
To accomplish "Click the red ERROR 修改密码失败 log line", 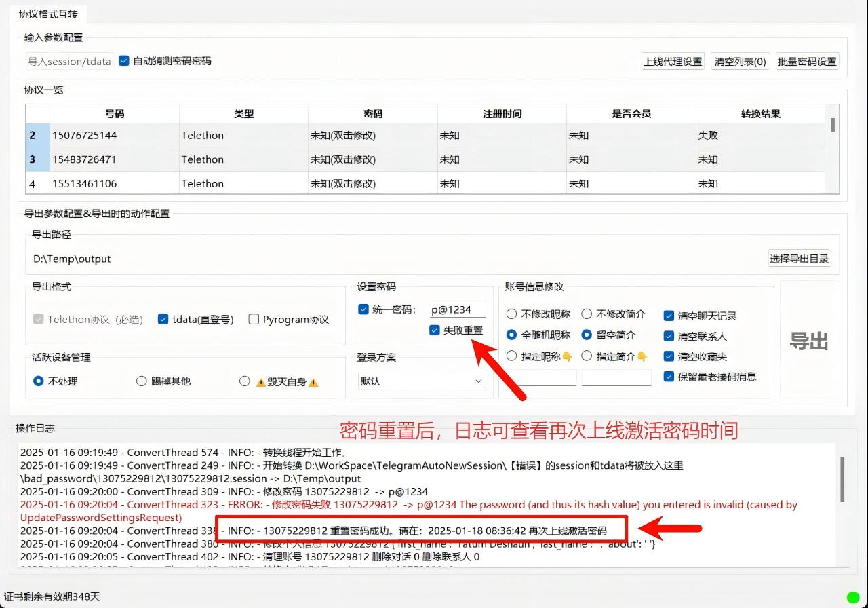I will click(408, 511).
